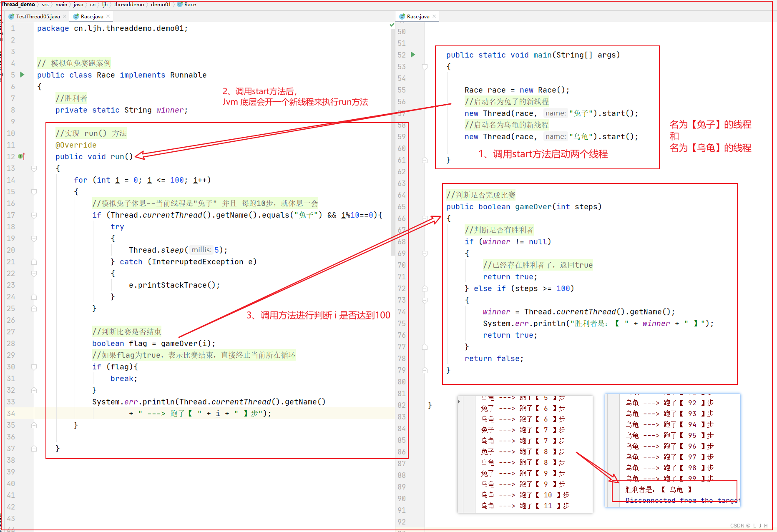This screenshot has width=777, height=532.
Task: Open the main breadcrumb item
Action: coord(61,5)
